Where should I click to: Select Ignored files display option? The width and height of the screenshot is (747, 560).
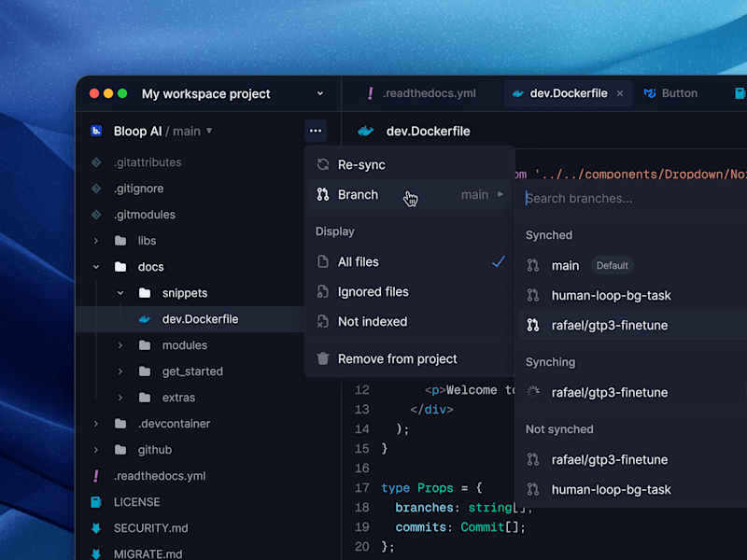click(x=410, y=292)
